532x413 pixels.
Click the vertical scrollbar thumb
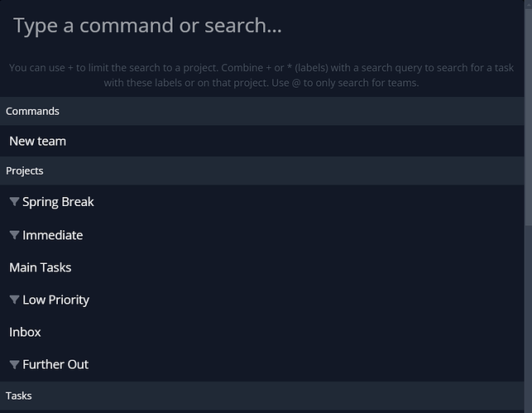(528, 108)
